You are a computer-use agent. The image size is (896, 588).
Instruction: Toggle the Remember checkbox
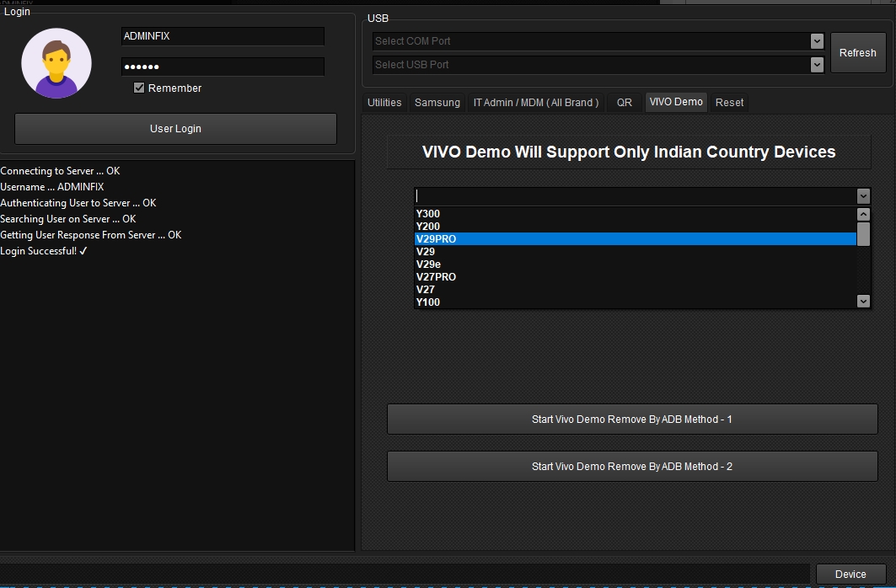139,88
